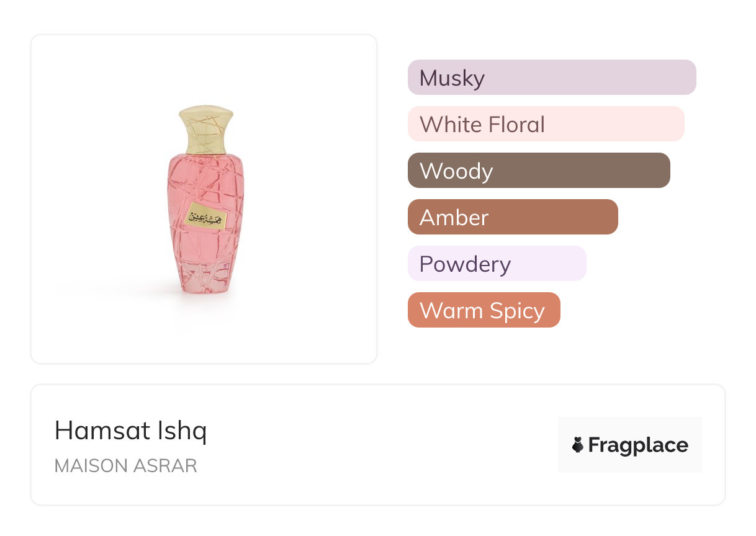
Task: Open the MAISON ASRAR brand name
Action: (x=125, y=466)
